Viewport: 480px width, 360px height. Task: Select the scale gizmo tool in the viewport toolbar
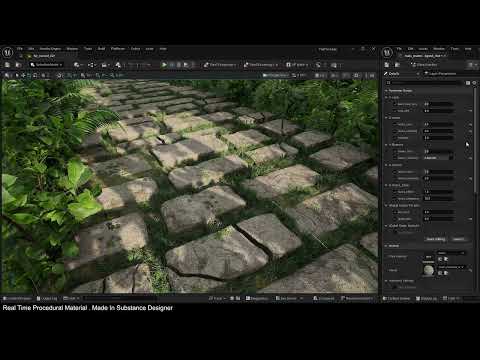tap(35, 76)
